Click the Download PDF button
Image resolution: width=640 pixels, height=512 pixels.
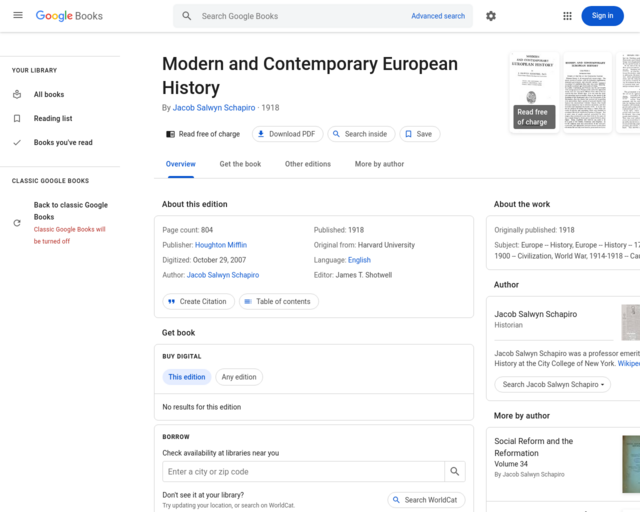287,134
